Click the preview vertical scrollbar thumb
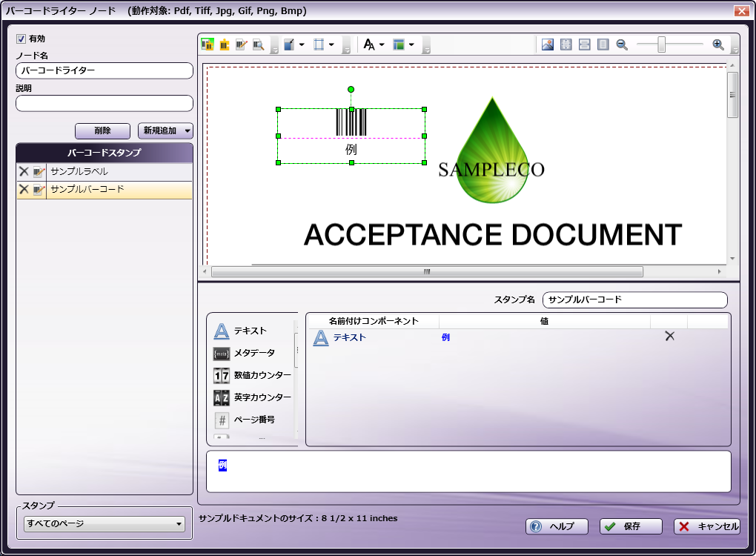Viewport: 756px width, 556px height. (732, 95)
